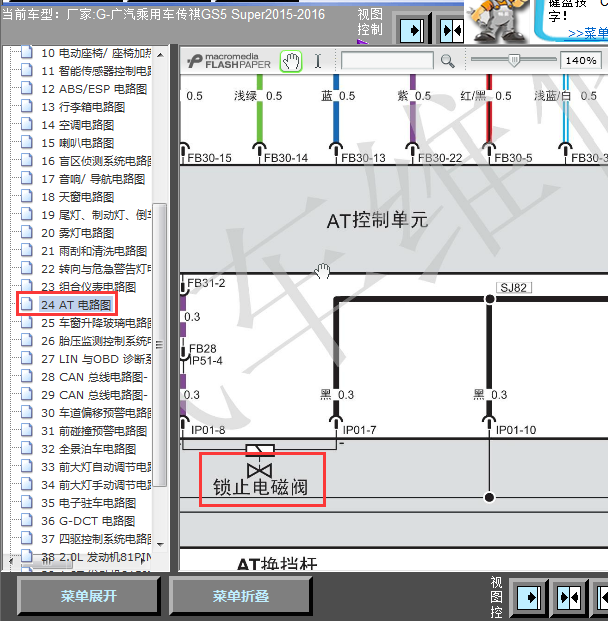Open tree item 12 ABS/ESP 电路图
The height and width of the screenshot is (621, 608).
pos(94,89)
